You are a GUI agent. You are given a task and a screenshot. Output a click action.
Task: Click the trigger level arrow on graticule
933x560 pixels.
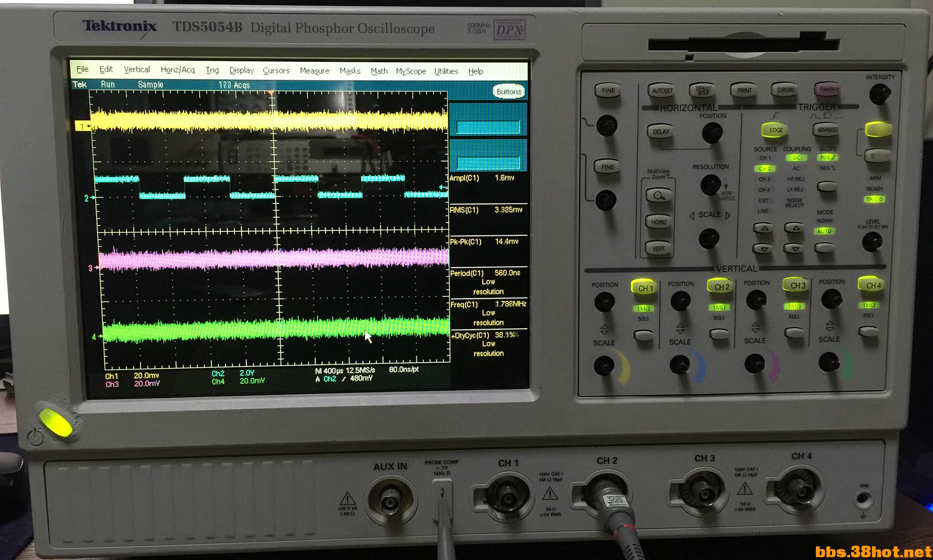click(443, 187)
